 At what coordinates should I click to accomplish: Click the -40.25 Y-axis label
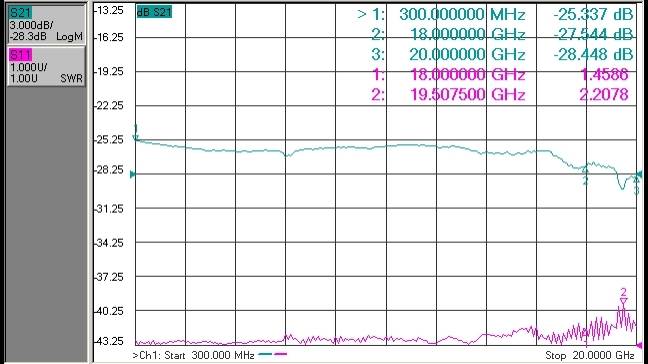pyautogui.click(x=110, y=311)
